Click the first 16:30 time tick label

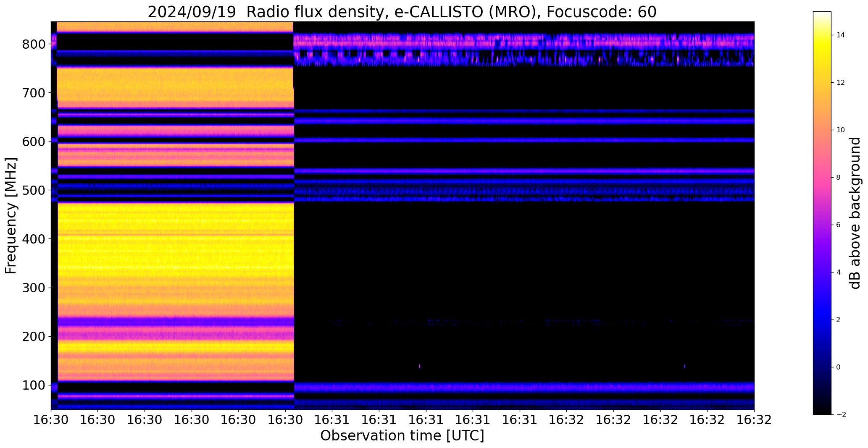51,420
